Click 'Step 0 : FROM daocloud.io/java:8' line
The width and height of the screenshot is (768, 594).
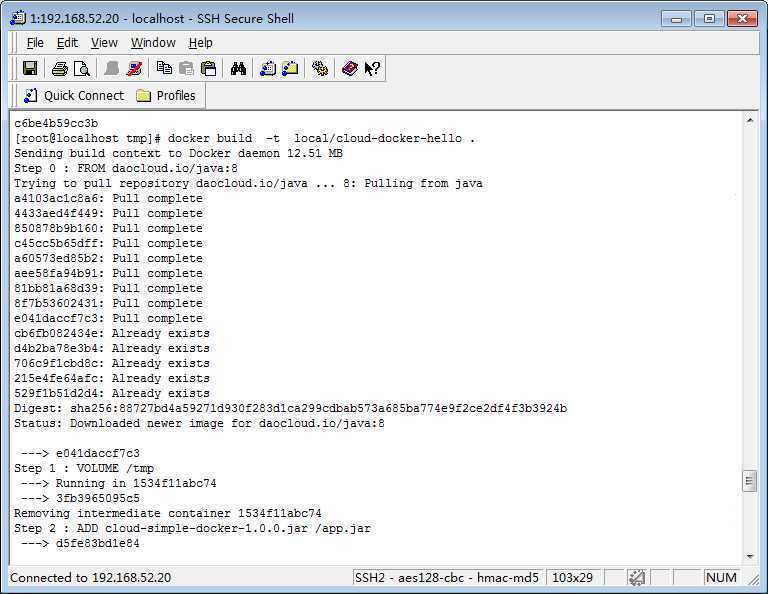(x=126, y=168)
